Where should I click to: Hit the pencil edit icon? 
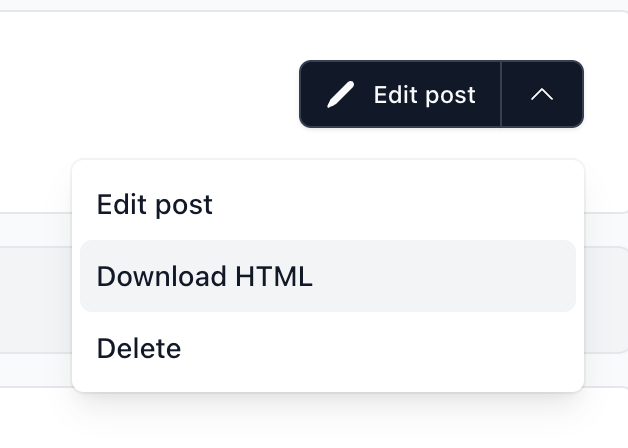click(341, 95)
